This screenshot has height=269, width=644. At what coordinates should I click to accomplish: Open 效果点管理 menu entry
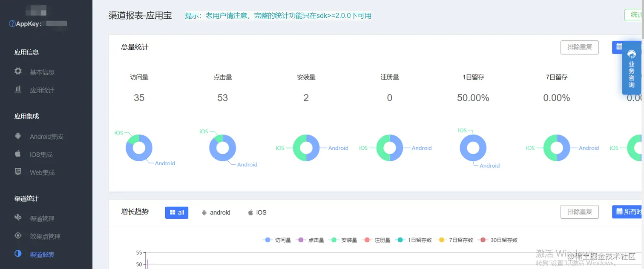(45, 236)
